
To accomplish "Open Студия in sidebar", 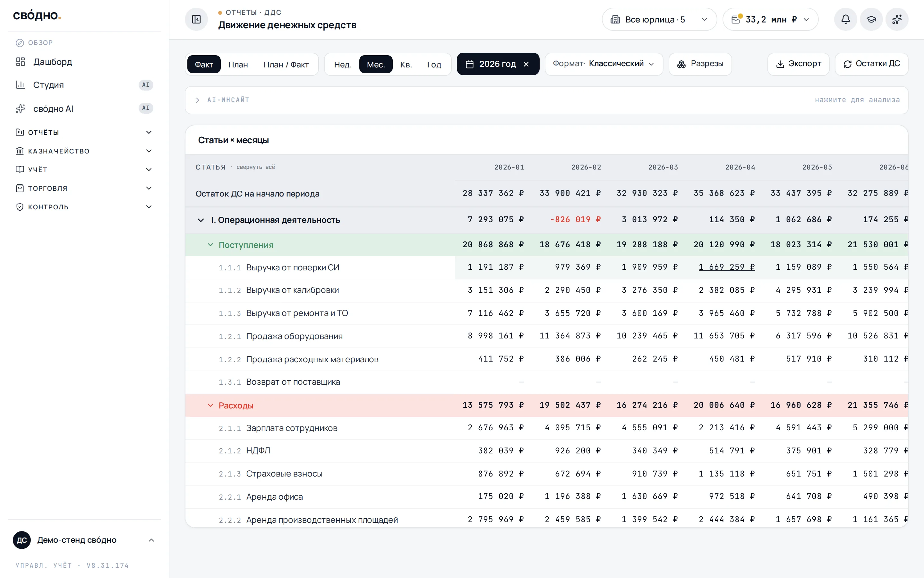I will tap(84, 85).
